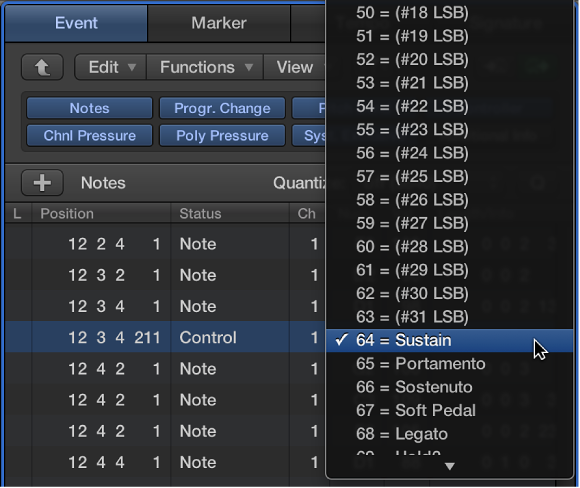Toggle the Poly Pressure filter button
The height and width of the screenshot is (488, 580).
click(x=222, y=136)
